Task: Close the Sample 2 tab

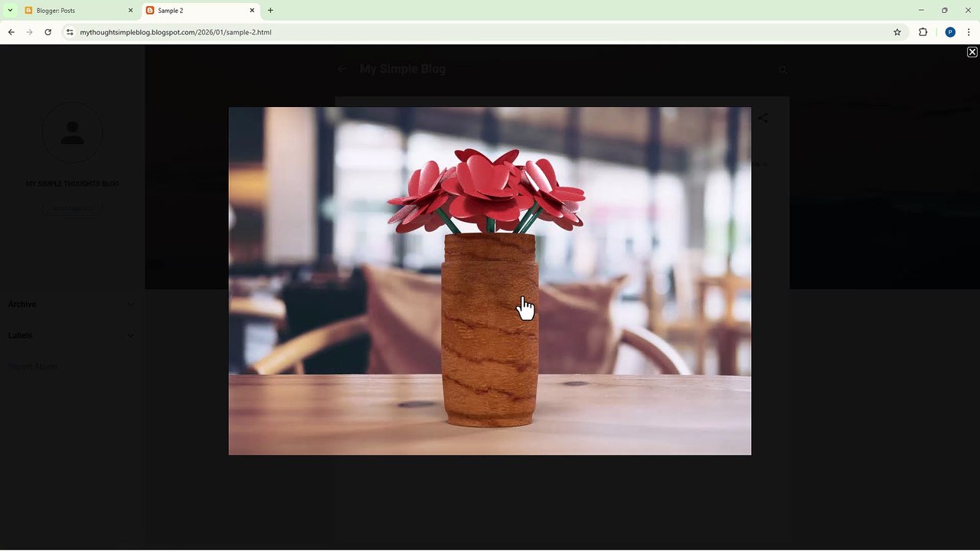Action: click(x=252, y=11)
